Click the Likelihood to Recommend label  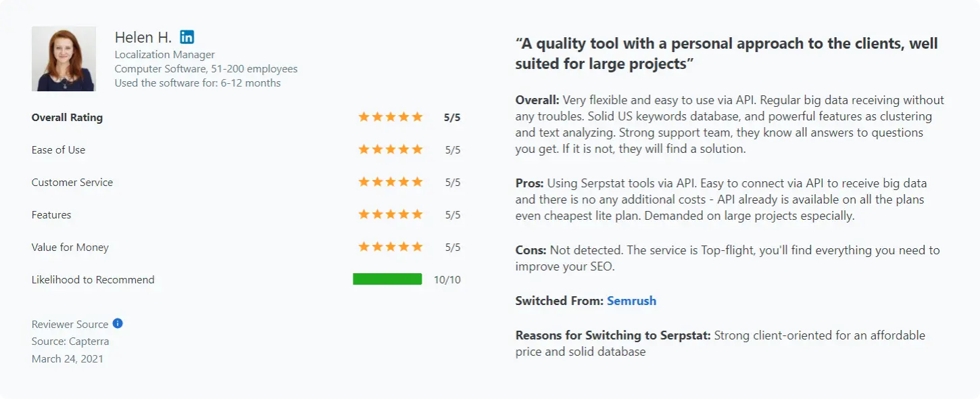[93, 279]
